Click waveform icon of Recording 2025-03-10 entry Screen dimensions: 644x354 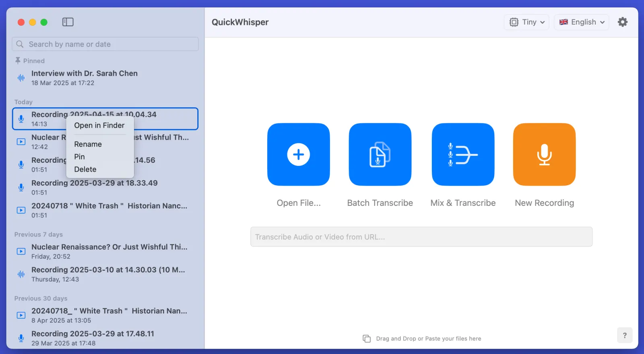click(x=21, y=274)
